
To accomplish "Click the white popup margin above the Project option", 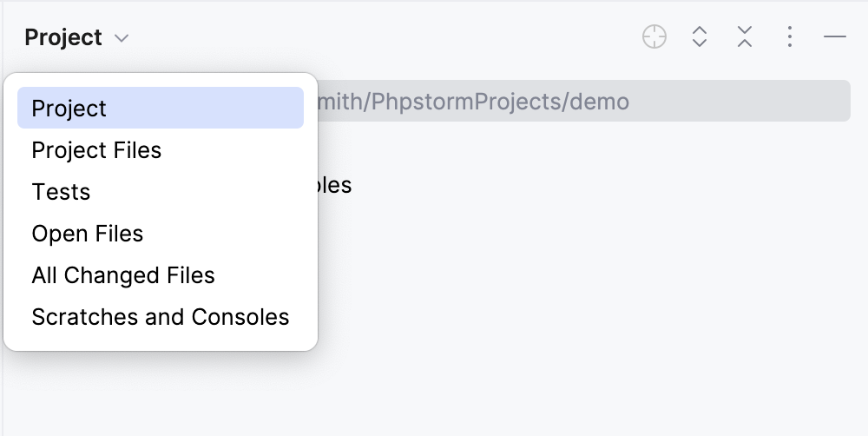I will [x=161, y=80].
